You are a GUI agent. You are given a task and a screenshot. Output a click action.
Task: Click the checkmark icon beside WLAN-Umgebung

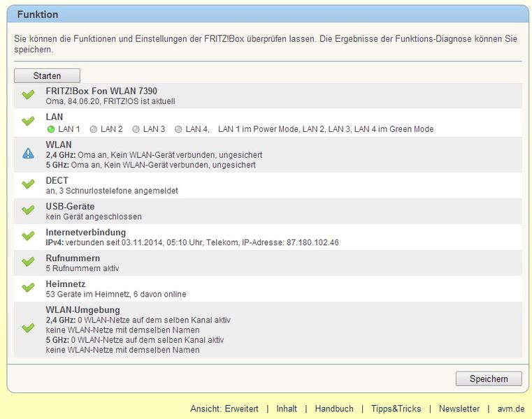[x=28, y=328]
